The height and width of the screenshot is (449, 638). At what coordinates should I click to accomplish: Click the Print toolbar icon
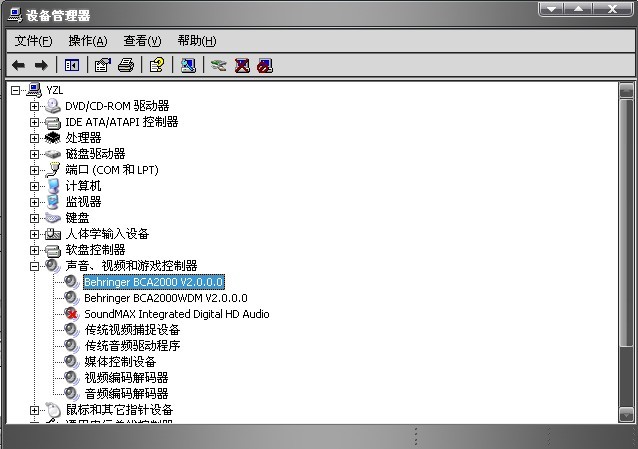(x=126, y=65)
